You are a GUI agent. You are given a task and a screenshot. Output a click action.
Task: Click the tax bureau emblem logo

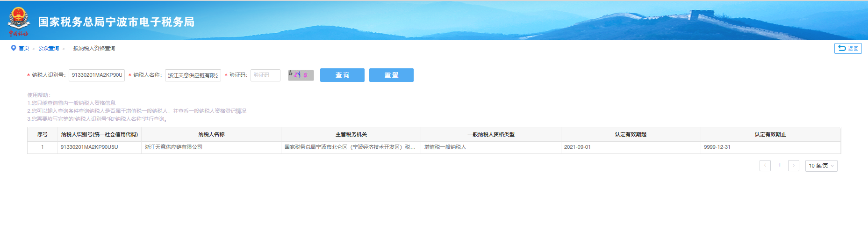click(18, 21)
